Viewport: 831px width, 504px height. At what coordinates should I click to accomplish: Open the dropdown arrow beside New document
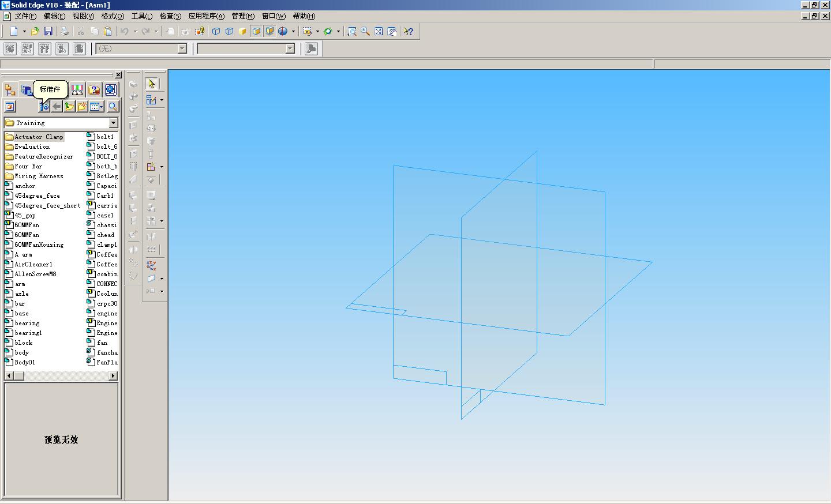(24, 31)
